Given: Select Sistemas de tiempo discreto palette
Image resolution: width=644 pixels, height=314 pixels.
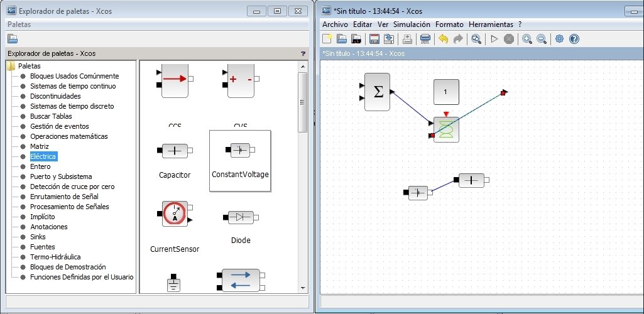Looking at the screenshot, I should tap(72, 106).
